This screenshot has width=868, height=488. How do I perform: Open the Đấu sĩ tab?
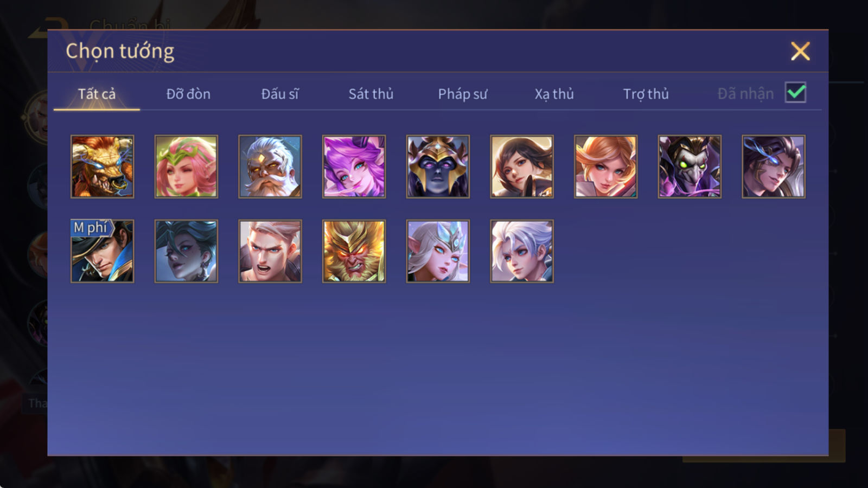[280, 94]
